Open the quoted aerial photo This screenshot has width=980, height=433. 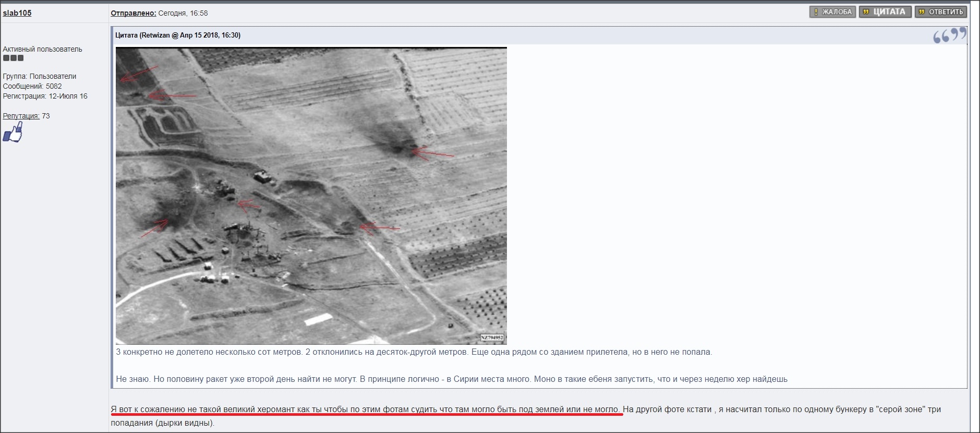pyautogui.click(x=311, y=196)
